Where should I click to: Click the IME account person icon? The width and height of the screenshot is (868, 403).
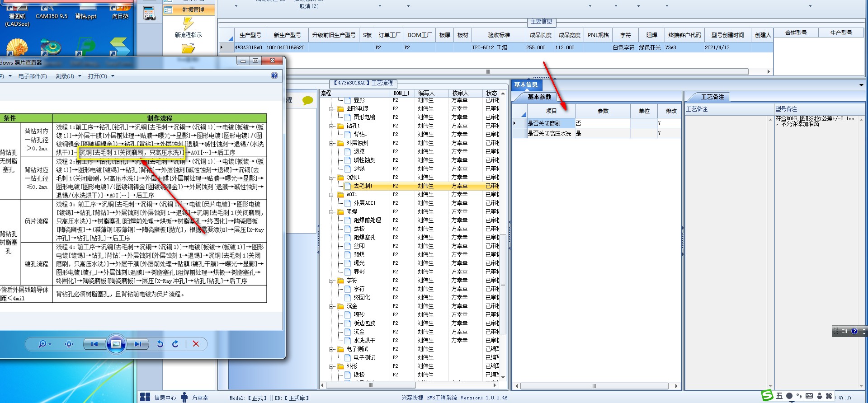pyautogui.click(x=819, y=396)
